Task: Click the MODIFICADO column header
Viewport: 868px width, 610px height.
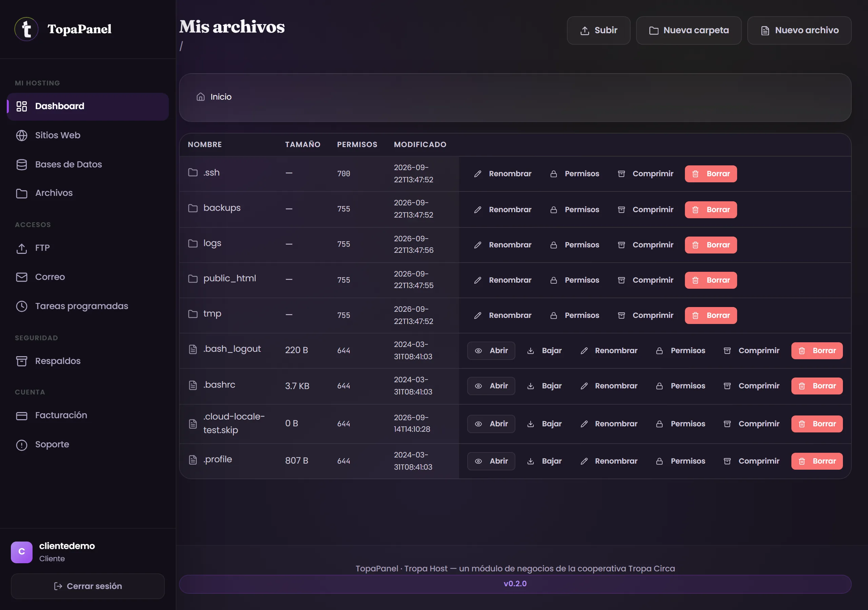Action: [420, 144]
